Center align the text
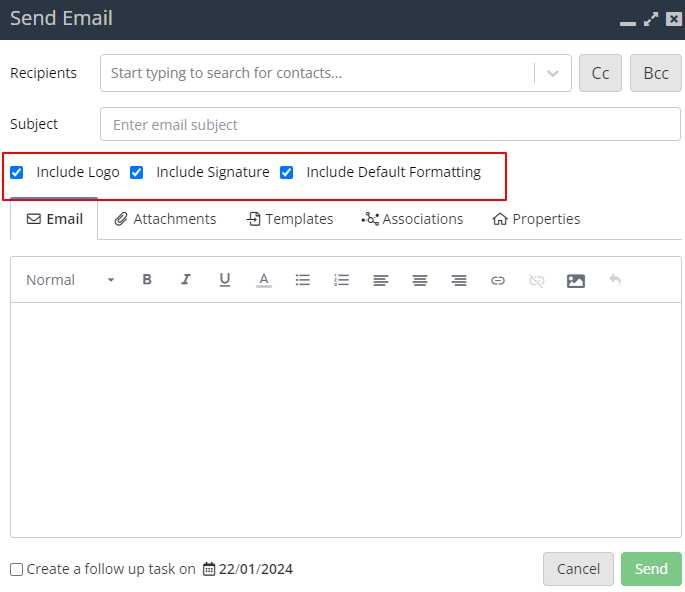Viewport: 685px width, 592px height. [420, 280]
